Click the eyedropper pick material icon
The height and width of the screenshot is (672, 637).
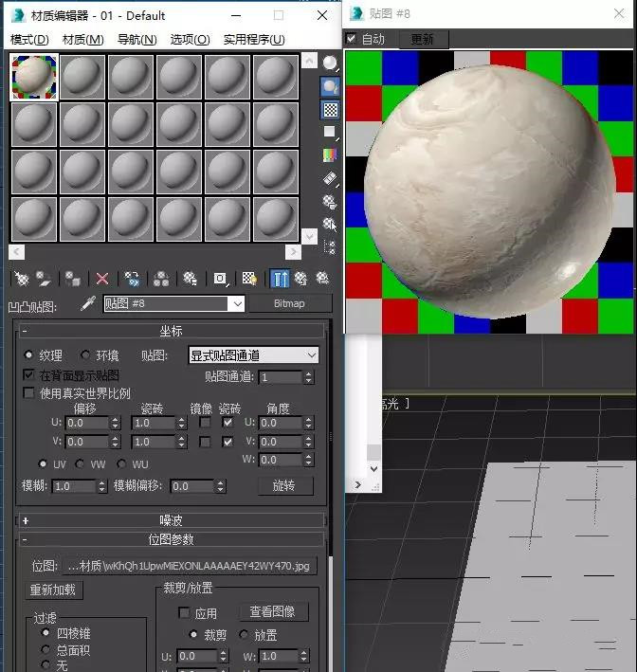[x=88, y=303]
